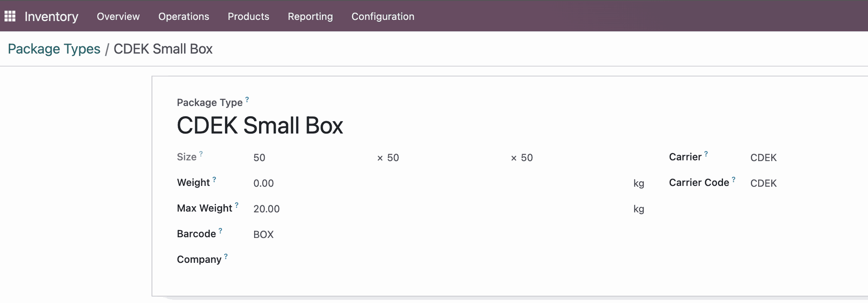Click the Carrier Code help icon
Image resolution: width=868 pixels, height=303 pixels.
pyautogui.click(x=733, y=180)
